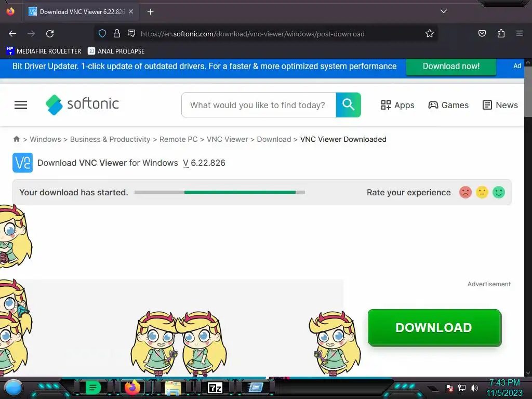Go back with the browser back arrow
The height and width of the screenshot is (399, 532).
(12, 34)
